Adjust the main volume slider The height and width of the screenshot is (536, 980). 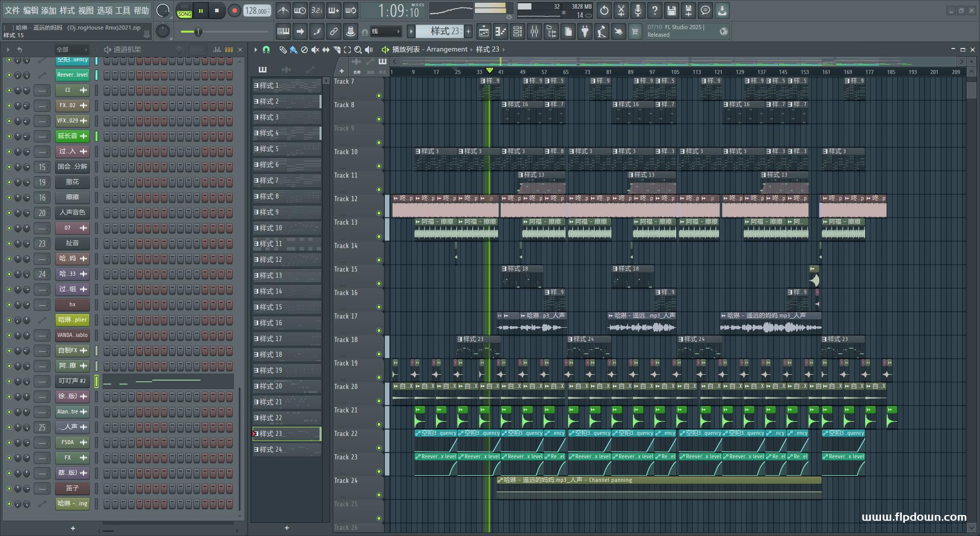[225, 32]
